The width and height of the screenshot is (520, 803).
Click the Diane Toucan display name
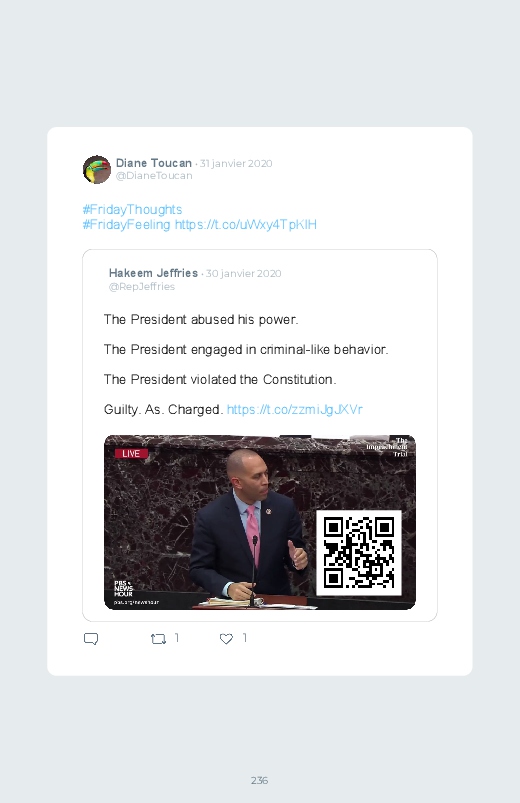154,163
